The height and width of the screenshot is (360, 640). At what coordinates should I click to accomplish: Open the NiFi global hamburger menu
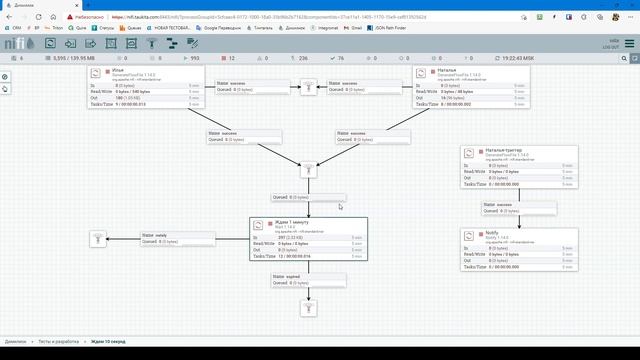click(x=630, y=43)
